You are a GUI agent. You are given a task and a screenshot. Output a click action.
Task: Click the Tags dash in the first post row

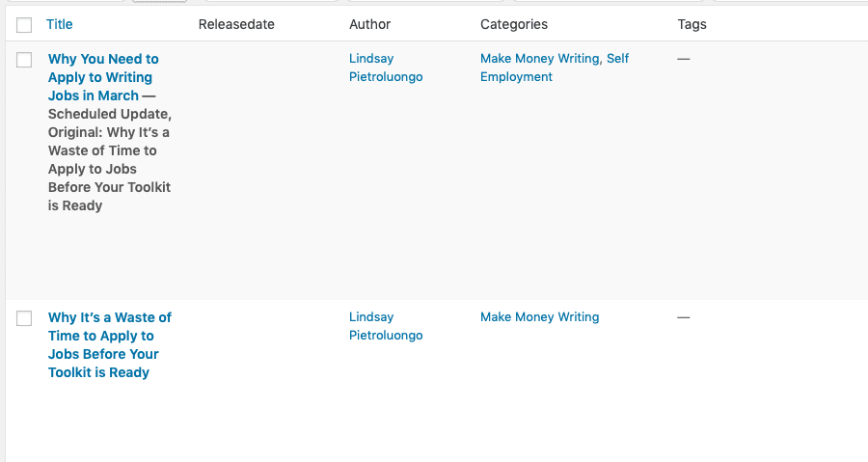click(x=684, y=59)
